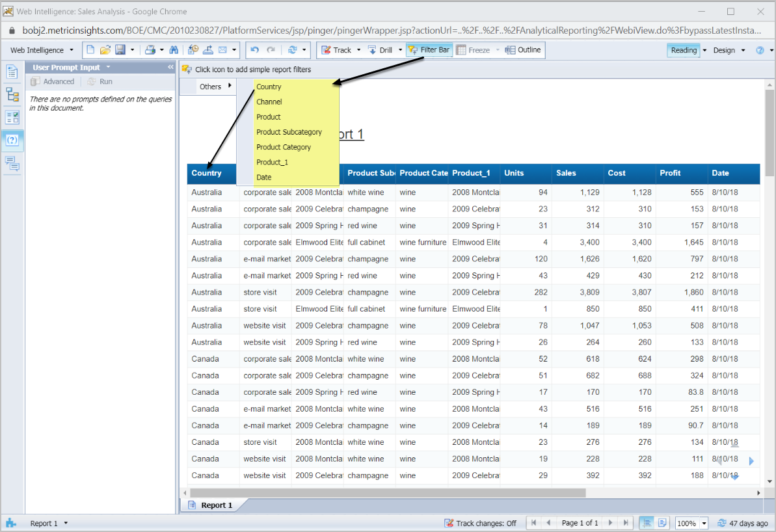Viewport: 776px width, 532px height.
Task: Click the Find binoculars icon
Action: [x=174, y=50]
